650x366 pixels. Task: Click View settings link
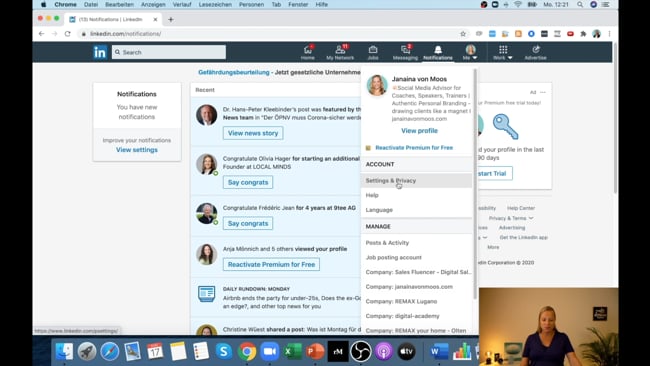(137, 150)
